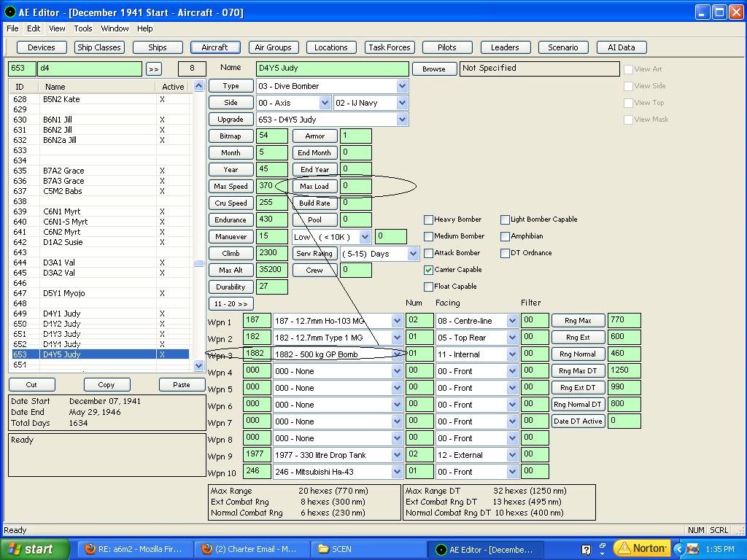Click the Date DT Active button
747x560 pixels.
point(578,421)
